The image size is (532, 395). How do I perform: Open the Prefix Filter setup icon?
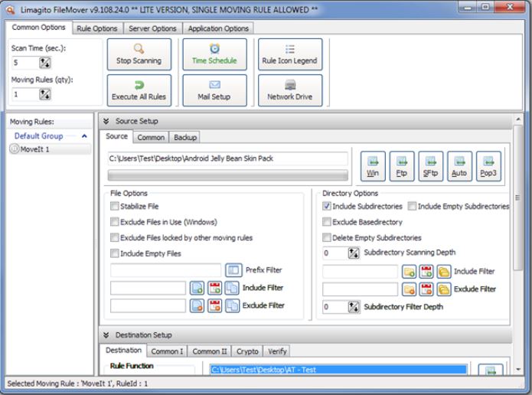[233, 270]
